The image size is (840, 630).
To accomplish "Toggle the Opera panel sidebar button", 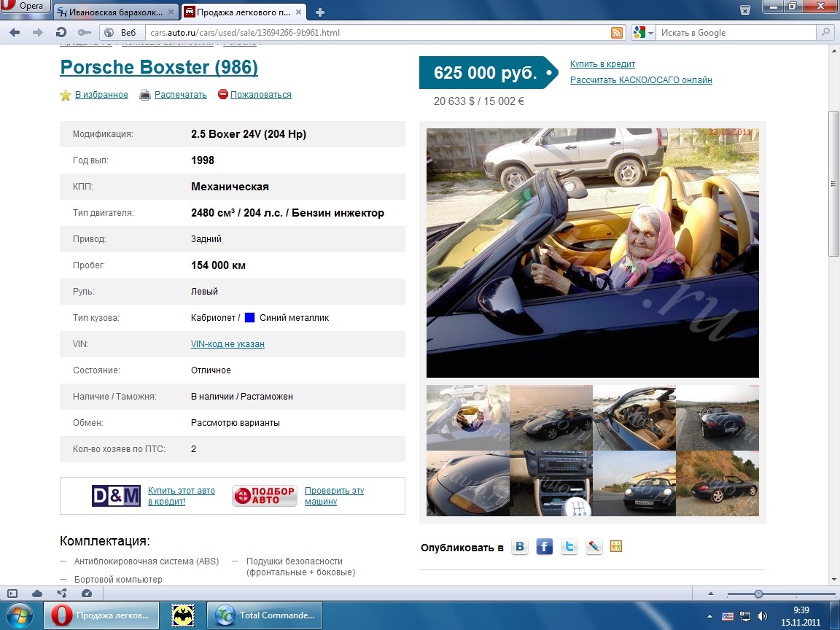I will coord(12,594).
